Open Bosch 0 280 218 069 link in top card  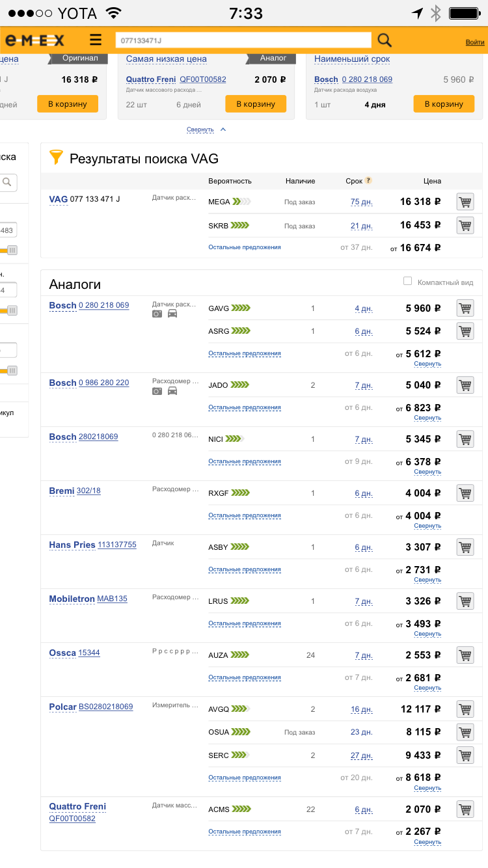point(367,79)
